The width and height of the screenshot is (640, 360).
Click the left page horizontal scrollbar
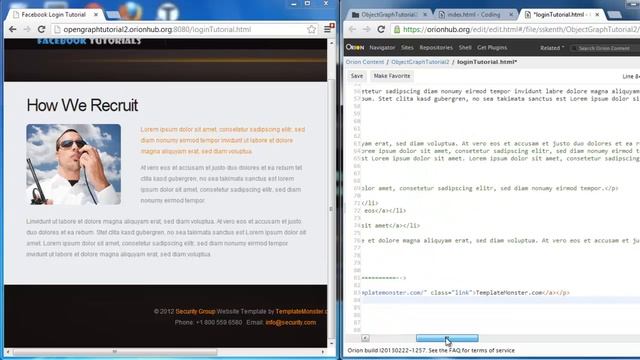(115, 351)
